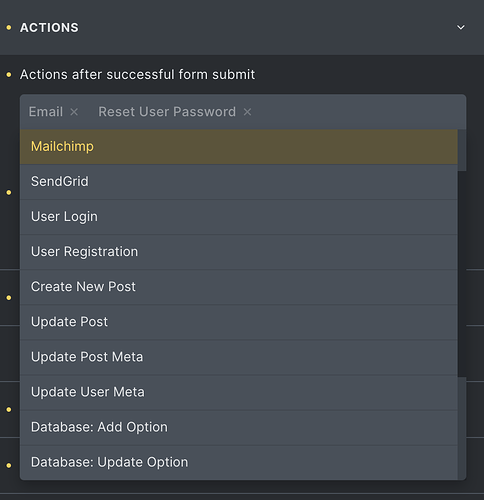The width and height of the screenshot is (484, 500).
Task: Select Mailchimp from the dropdown list
Action: [x=239, y=147]
